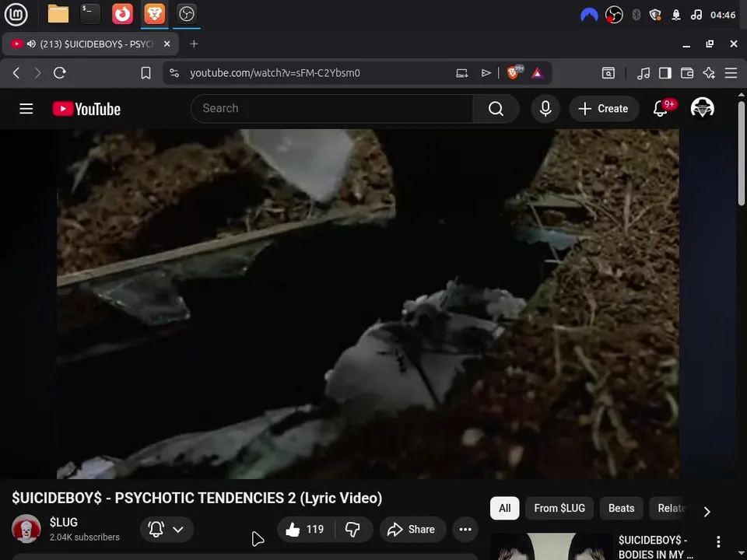Open the $LUG channel name link
Viewport: 747px width, 560px height.
point(63,522)
